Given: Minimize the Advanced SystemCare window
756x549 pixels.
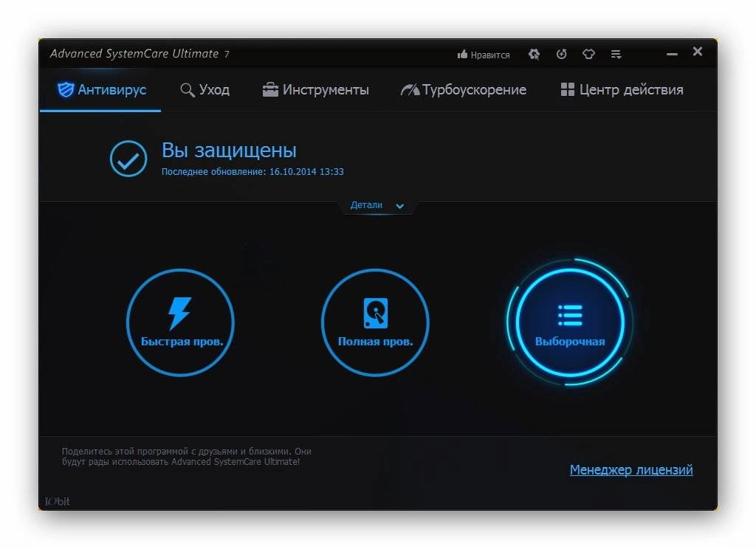Looking at the screenshot, I should (672, 55).
